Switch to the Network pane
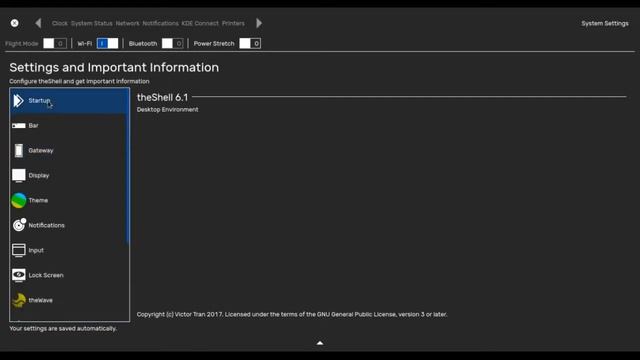 tap(127, 23)
